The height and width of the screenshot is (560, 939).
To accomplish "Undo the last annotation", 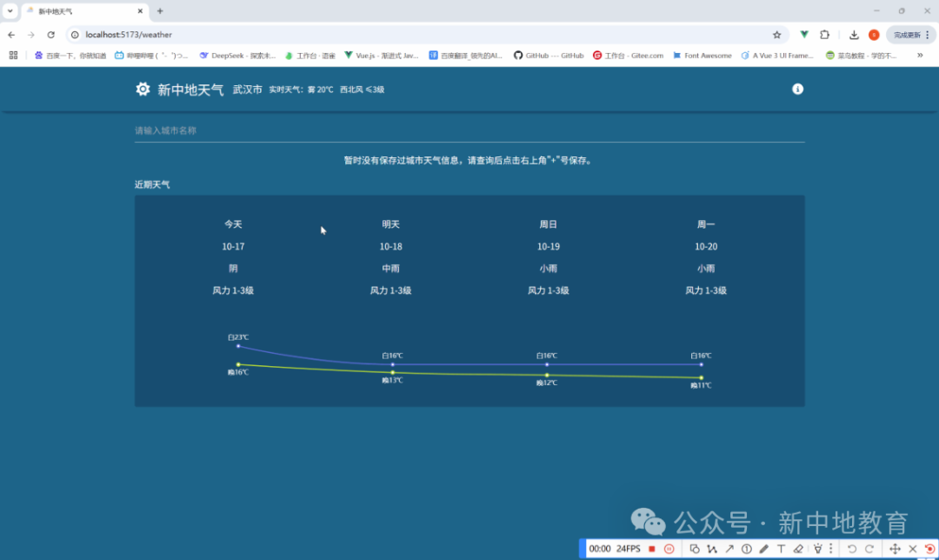I will 851,549.
